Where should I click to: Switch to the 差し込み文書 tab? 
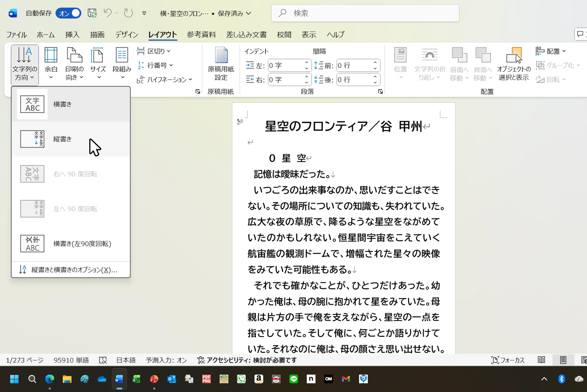tap(246, 35)
